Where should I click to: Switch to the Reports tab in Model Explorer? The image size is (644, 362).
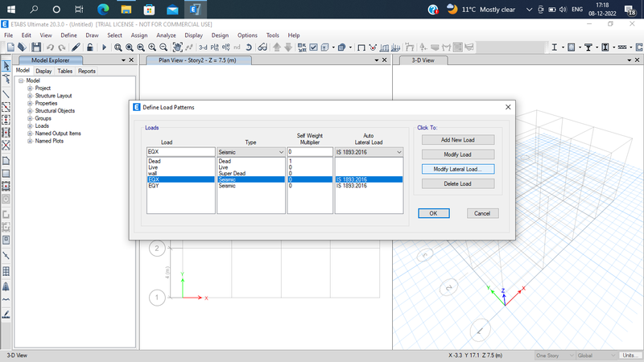coord(87,71)
